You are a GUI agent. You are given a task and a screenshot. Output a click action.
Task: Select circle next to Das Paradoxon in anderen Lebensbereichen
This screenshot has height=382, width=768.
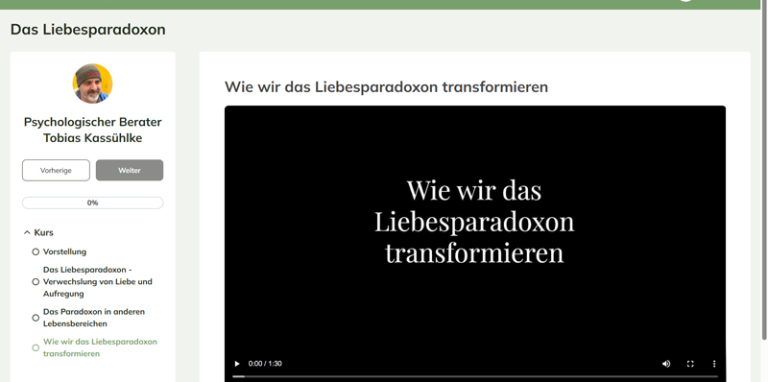(x=35, y=318)
